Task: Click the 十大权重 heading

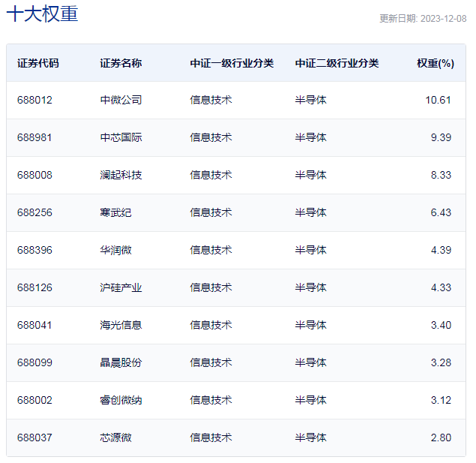Action: coord(42,14)
